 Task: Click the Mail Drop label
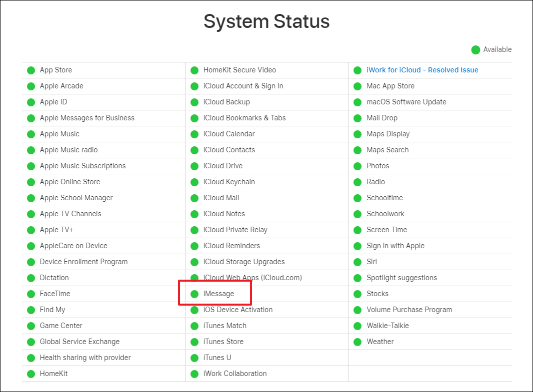381,118
